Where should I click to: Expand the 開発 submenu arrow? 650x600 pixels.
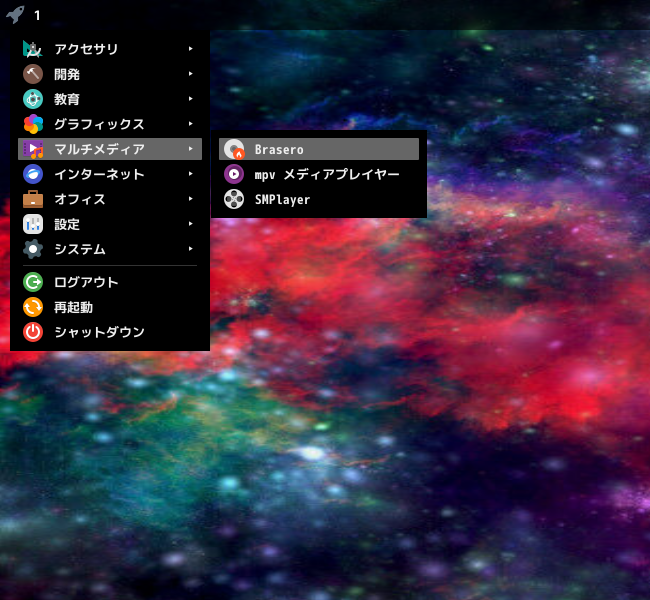[190, 74]
